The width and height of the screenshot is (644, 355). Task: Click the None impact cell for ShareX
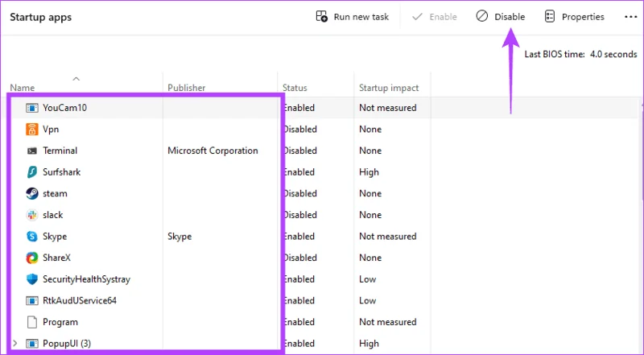point(370,258)
